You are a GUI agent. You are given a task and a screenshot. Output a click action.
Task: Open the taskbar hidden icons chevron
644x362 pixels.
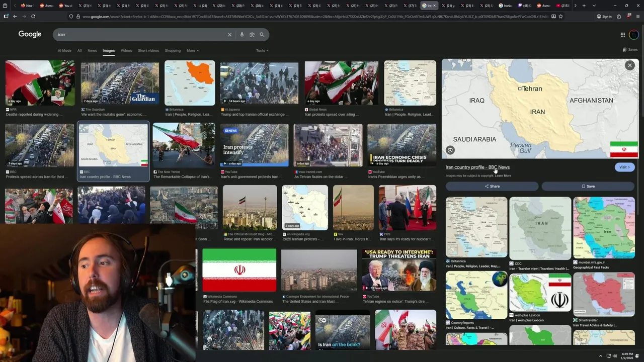click(600, 356)
